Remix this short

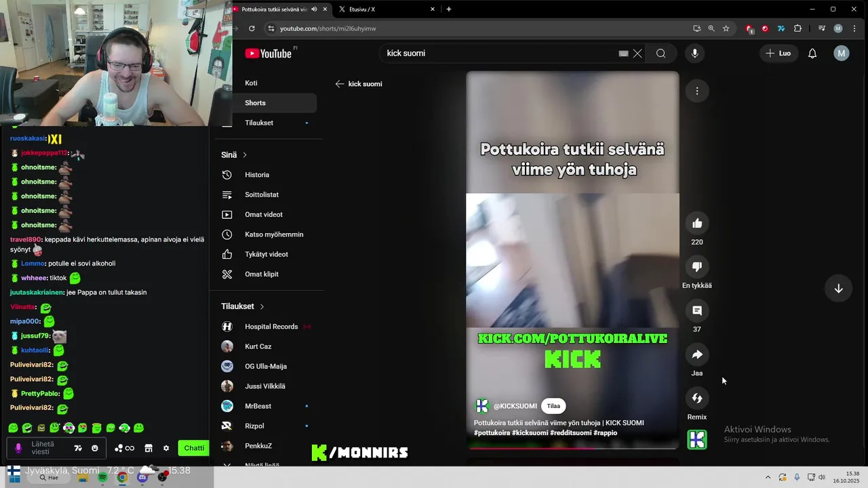coord(697,398)
